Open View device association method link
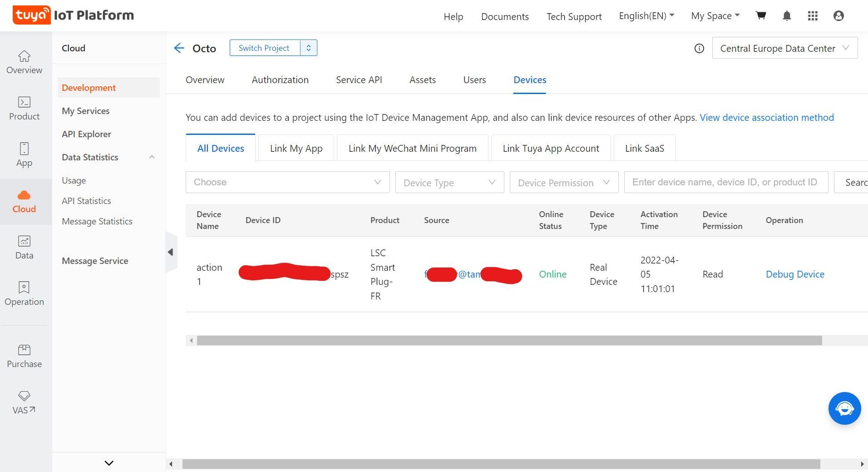The width and height of the screenshot is (868, 472). tap(767, 117)
